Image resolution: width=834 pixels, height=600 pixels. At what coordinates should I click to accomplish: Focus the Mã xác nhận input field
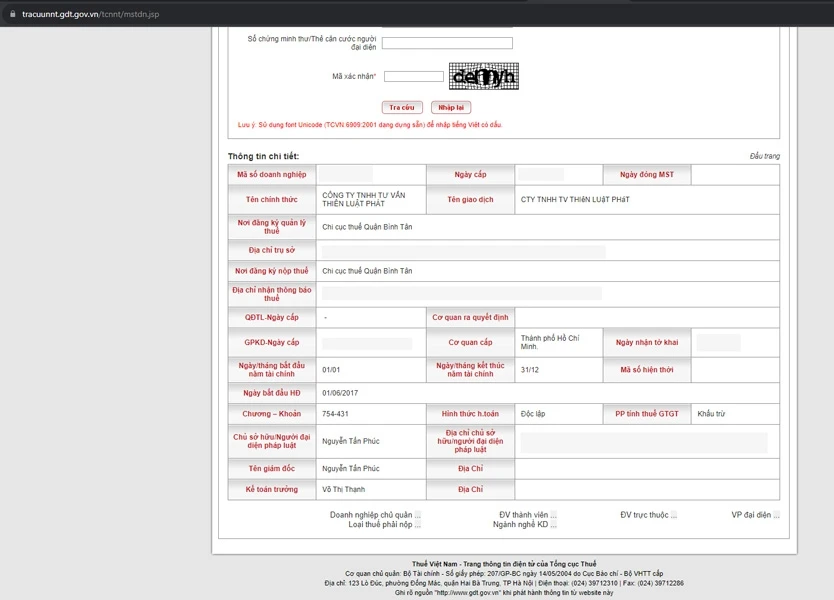tap(413, 77)
